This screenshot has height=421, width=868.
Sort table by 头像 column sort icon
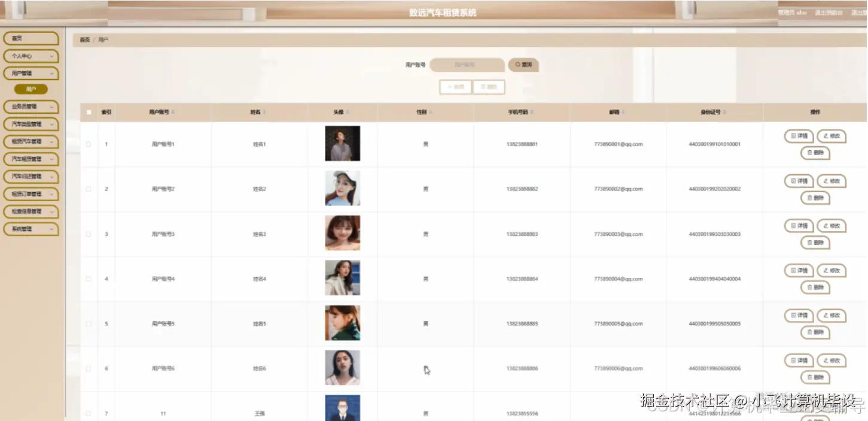[348, 113]
